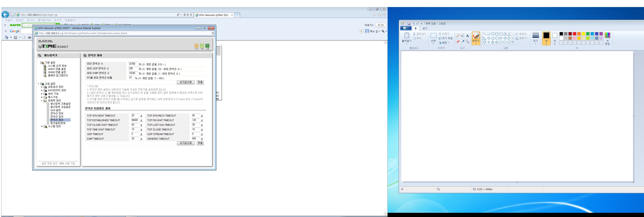
Task: Collapse the 트래픽 관리 tree node
Action: [41, 101]
